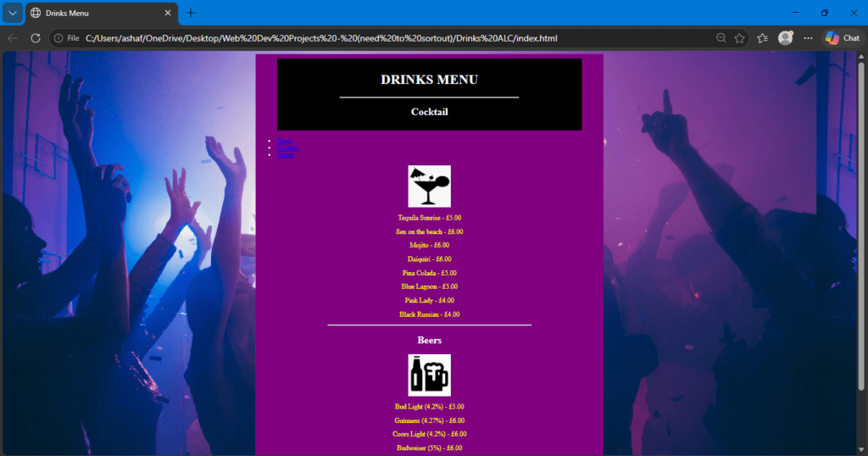
Task: Click the cocktail glass icon image
Action: [x=429, y=186]
